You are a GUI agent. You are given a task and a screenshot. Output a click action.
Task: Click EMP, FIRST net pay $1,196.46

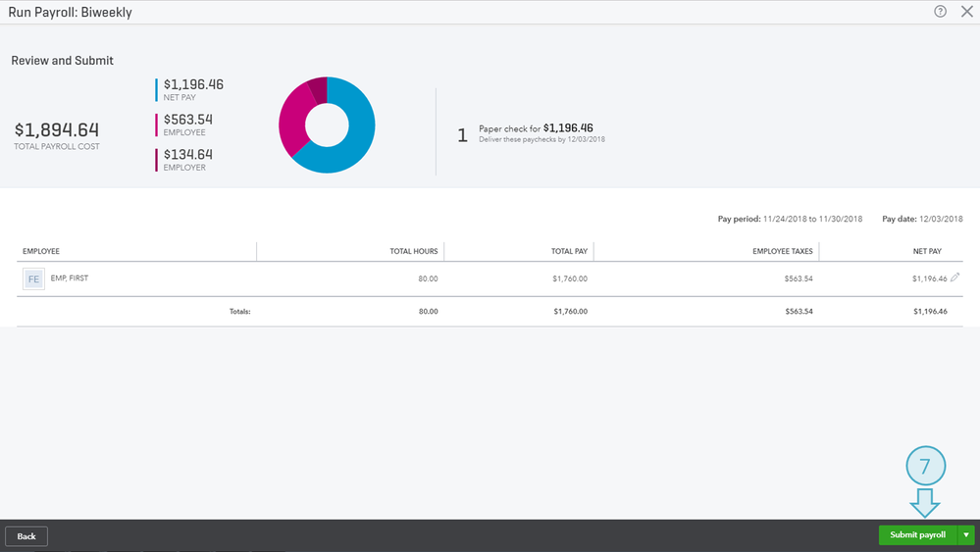929,278
